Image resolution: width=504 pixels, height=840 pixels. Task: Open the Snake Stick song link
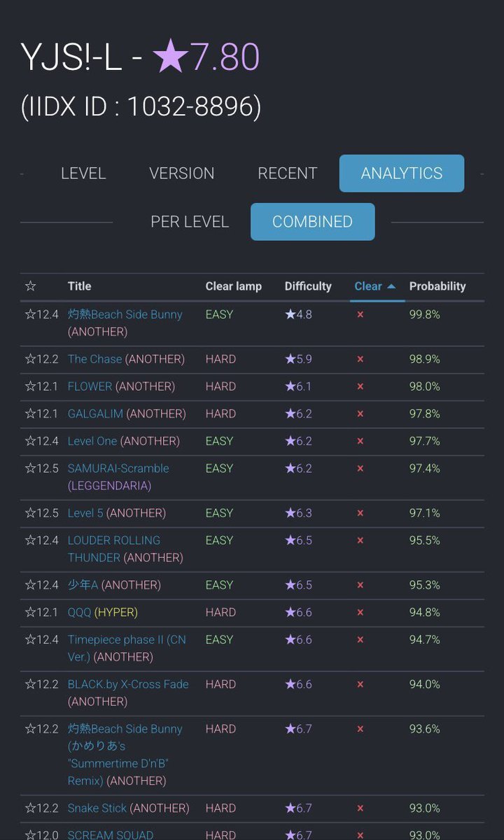click(97, 808)
